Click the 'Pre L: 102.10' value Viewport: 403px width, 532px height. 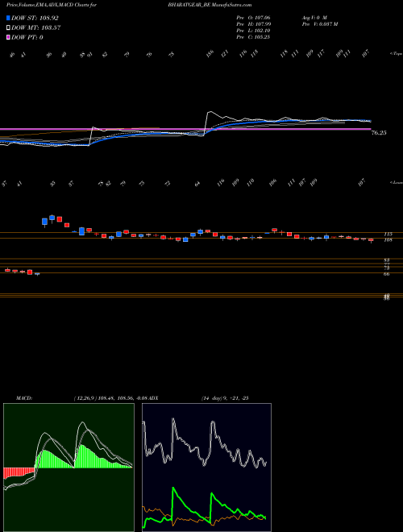(253, 31)
